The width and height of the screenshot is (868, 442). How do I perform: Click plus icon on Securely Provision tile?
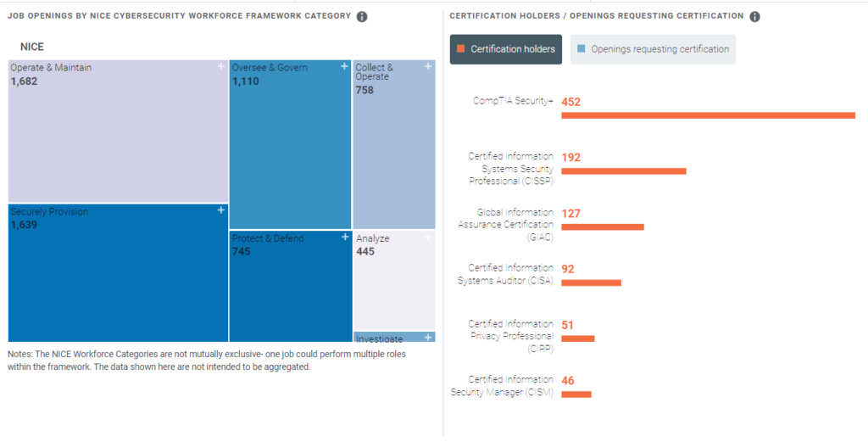220,210
